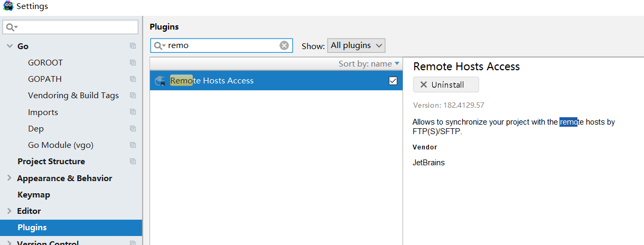Select Remote Hosts Access in plugin list
The width and height of the screenshot is (644, 245).
pos(276,81)
